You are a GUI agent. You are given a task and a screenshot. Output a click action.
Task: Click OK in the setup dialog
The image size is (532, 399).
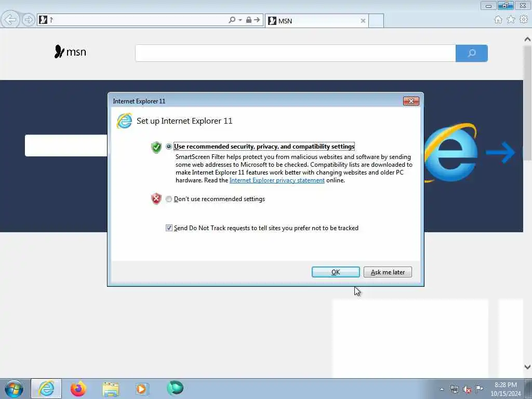(336, 272)
